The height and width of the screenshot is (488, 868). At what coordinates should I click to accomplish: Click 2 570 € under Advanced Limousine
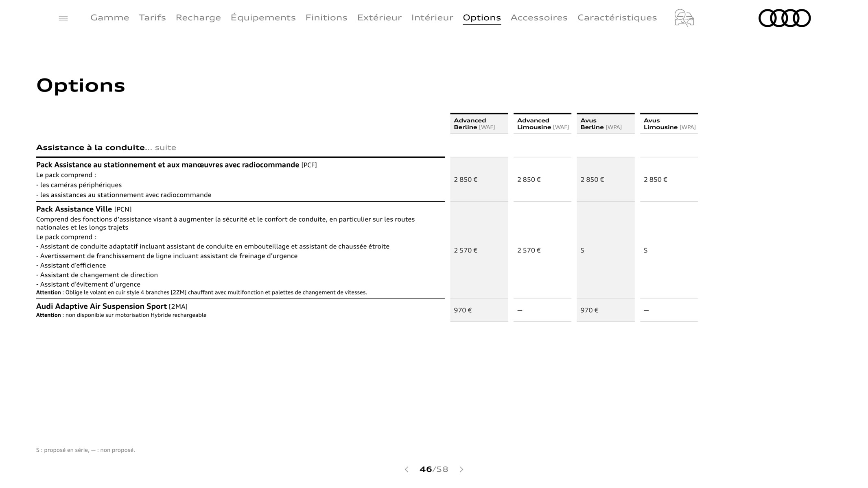[x=529, y=250]
